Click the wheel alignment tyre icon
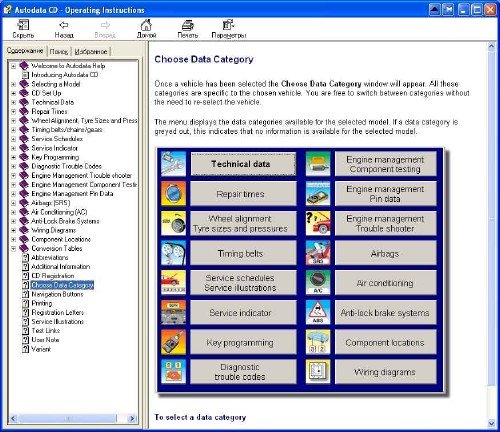Screen dimensions: 500x432 pos(173,223)
